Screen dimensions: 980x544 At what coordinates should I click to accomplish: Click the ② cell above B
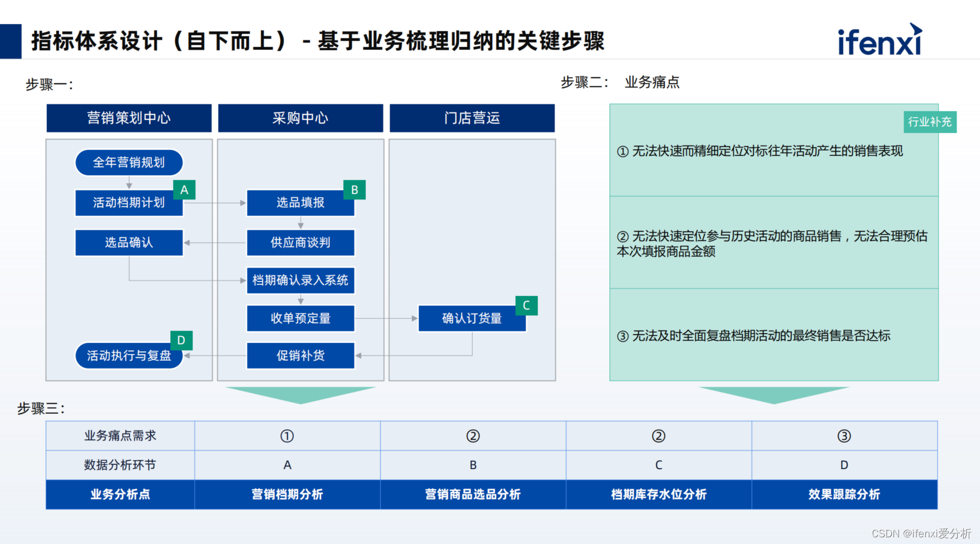473,436
